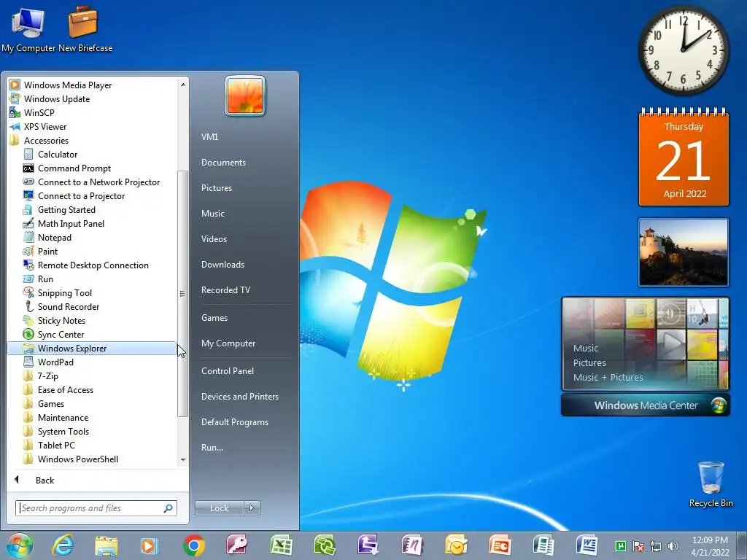Viewport: 747px width, 560px height.
Task: Open Windows Explorer from Accessories
Action: click(91, 348)
